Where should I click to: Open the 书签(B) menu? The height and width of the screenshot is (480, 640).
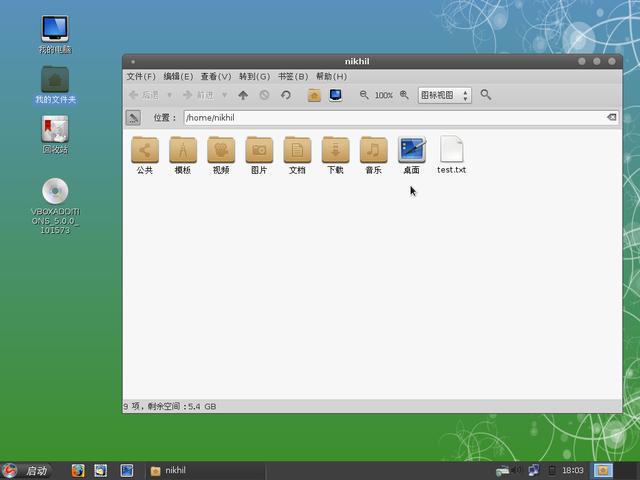[x=292, y=76]
